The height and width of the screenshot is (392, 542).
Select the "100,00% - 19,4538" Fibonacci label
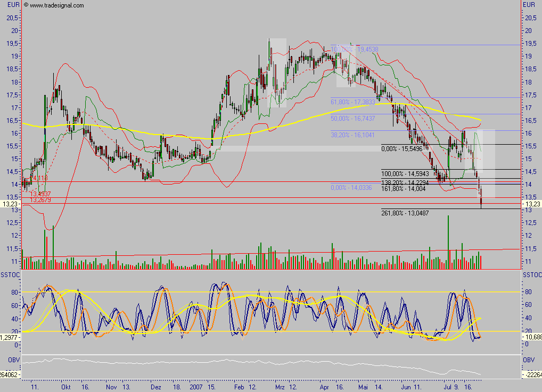click(355, 49)
